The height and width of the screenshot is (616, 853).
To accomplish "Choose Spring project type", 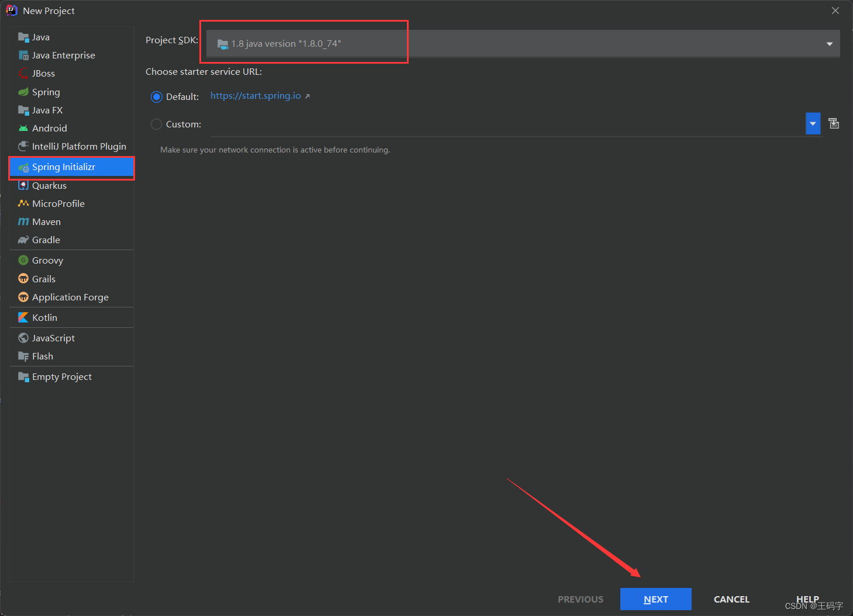I will point(71,92).
